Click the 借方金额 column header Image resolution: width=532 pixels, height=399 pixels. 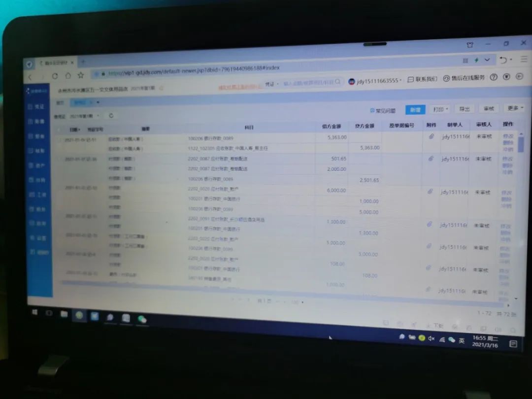point(332,126)
